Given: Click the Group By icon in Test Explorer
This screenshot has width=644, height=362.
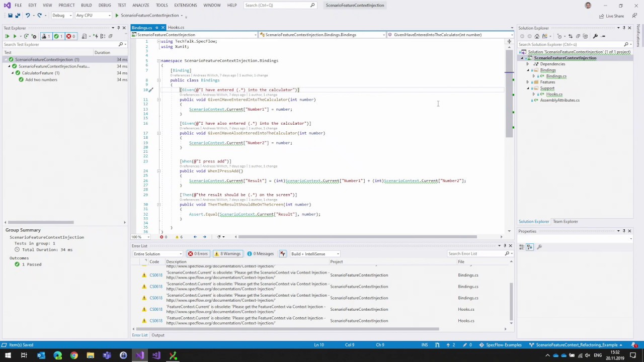Looking at the screenshot, I should click(103, 36).
